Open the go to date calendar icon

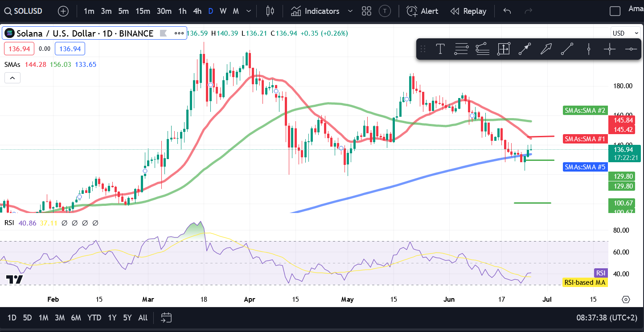pos(166,318)
